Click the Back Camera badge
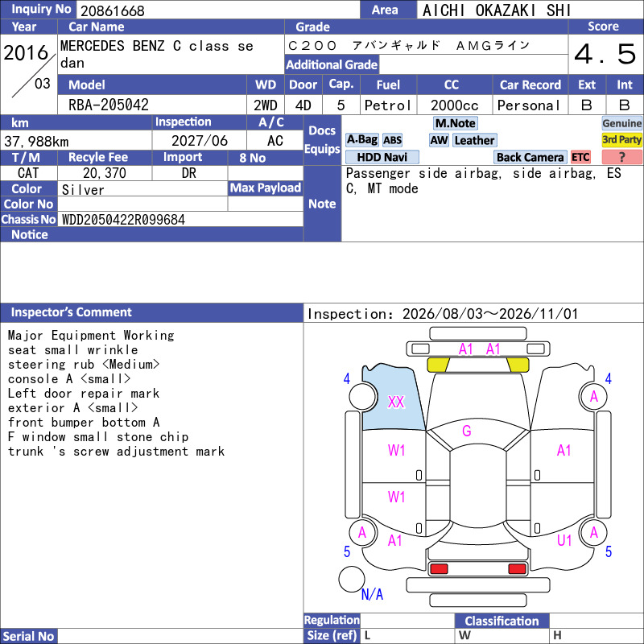This screenshot has height=644, width=644. click(530, 157)
